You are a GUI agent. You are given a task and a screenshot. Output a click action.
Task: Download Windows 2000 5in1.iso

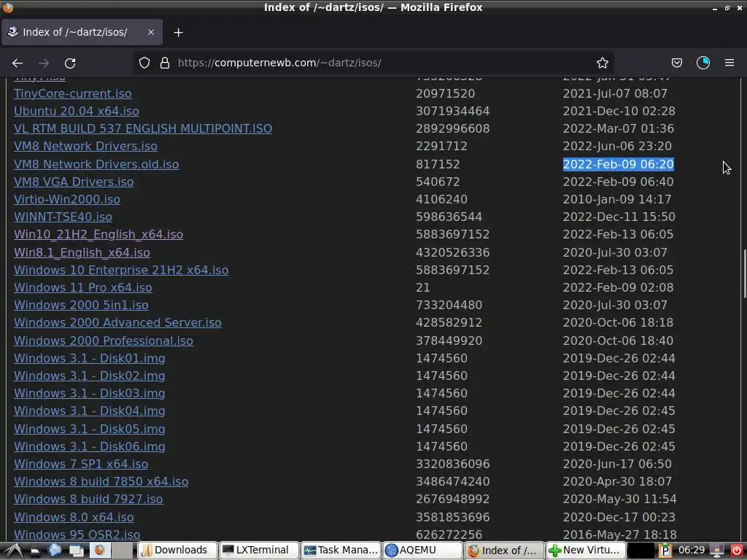(x=81, y=305)
